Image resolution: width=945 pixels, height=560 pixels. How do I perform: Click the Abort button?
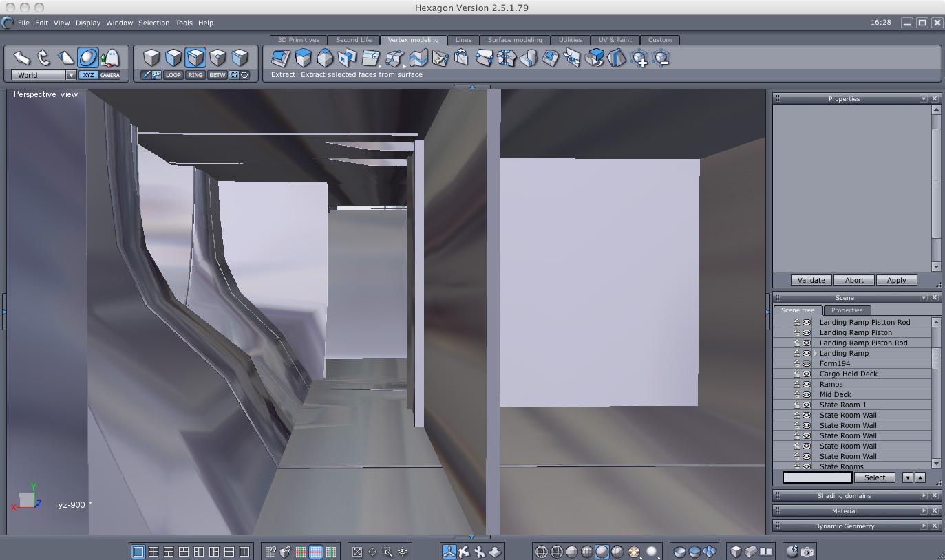(854, 281)
